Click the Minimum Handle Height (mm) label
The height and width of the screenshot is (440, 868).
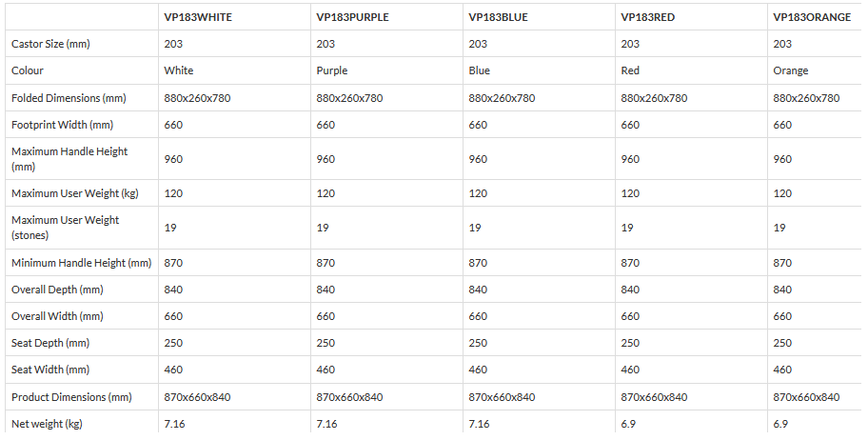[81, 263]
